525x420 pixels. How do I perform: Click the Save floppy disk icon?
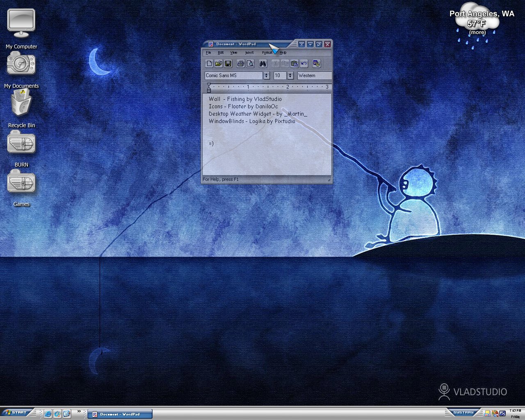coord(228,64)
